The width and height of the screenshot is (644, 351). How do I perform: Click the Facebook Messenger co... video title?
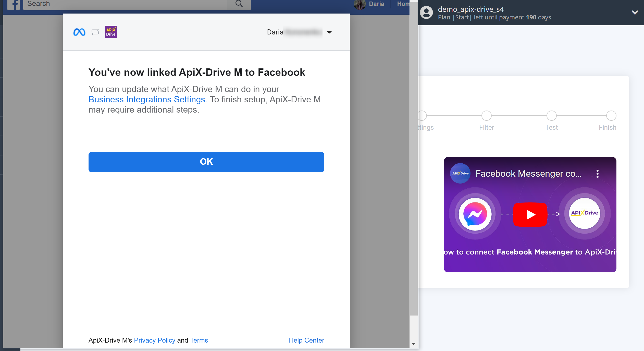[529, 174]
